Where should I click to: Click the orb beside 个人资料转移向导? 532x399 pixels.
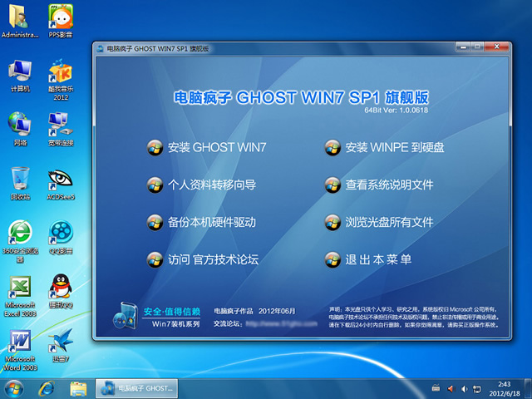click(155, 185)
